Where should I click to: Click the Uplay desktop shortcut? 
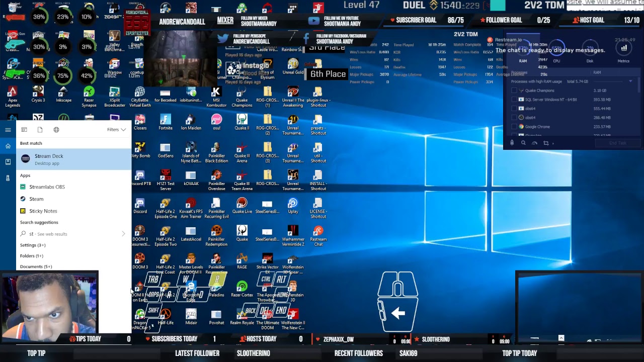point(293,206)
